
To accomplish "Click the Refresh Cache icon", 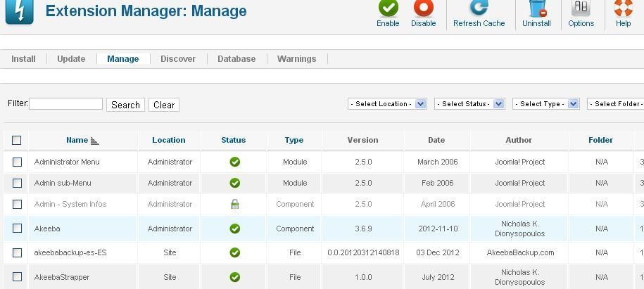I will (479, 8).
